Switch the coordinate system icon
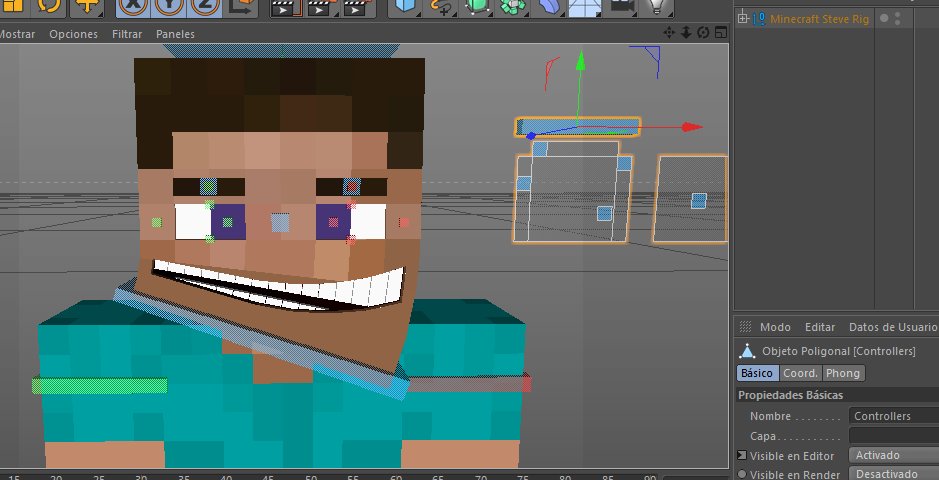This screenshot has width=939, height=480. point(241,5)
